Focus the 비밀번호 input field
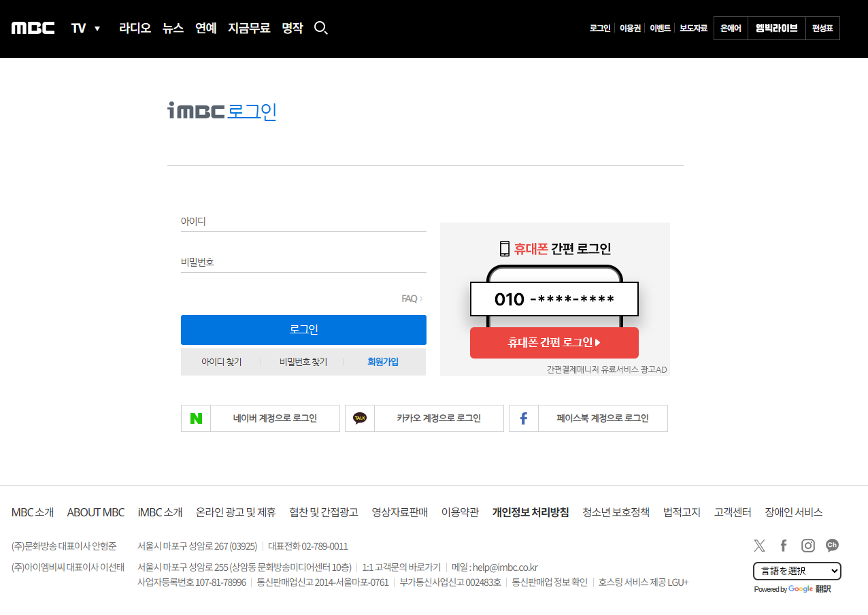This screenshot has height=615, width=868. tap(303, 262)
